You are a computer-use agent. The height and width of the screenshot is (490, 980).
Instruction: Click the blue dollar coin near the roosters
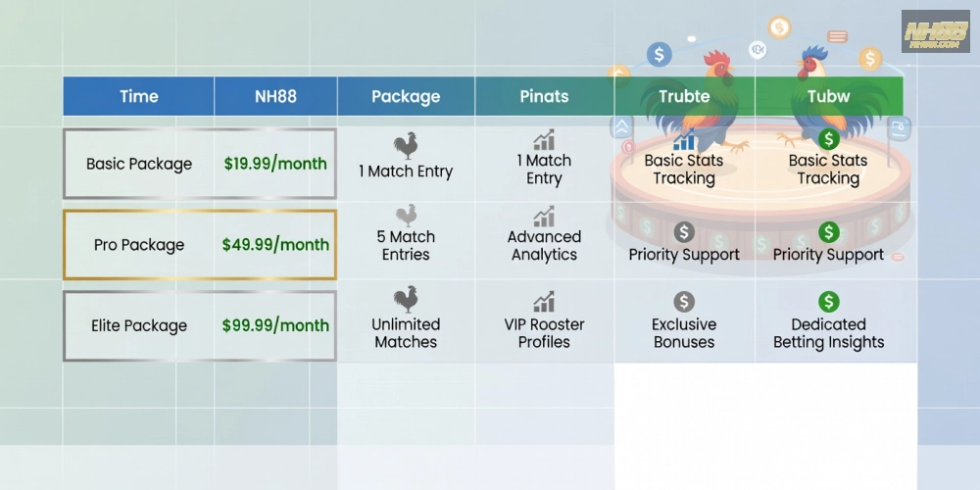click(659, 54)
